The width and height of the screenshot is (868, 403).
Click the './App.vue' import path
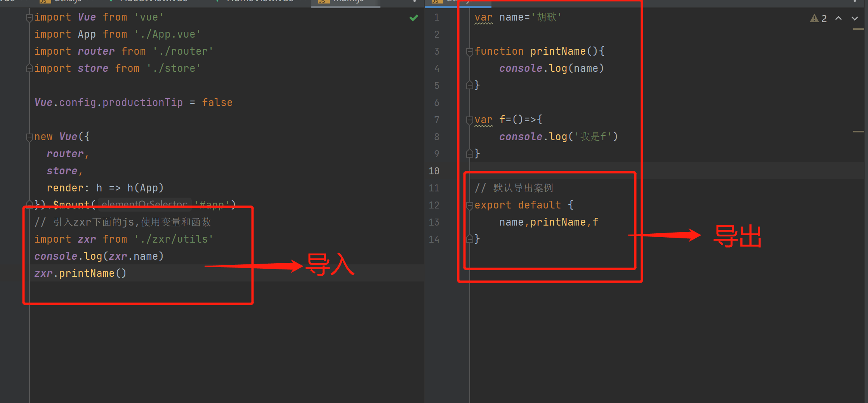pos(168,35)
